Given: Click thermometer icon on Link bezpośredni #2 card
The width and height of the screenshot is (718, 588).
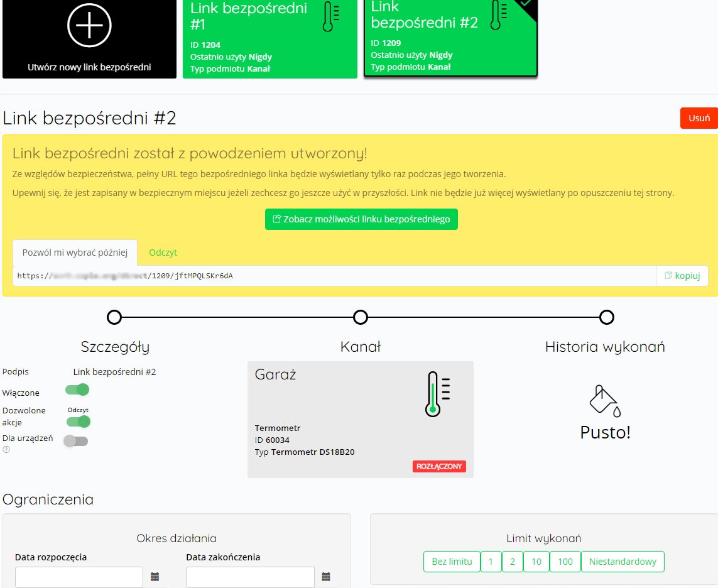Looking at the screenshot, I should 499,14.
